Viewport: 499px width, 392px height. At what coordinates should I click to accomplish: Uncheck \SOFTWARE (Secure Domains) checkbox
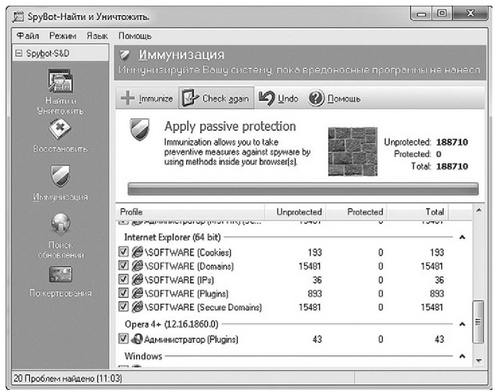pyautogui.click(x=123, y=306)
